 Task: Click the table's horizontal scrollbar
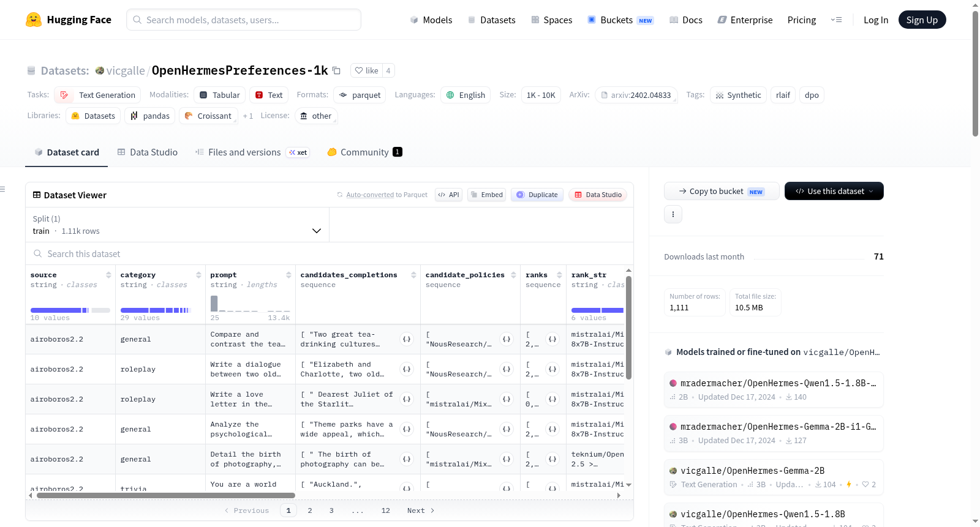click(166, 495)
